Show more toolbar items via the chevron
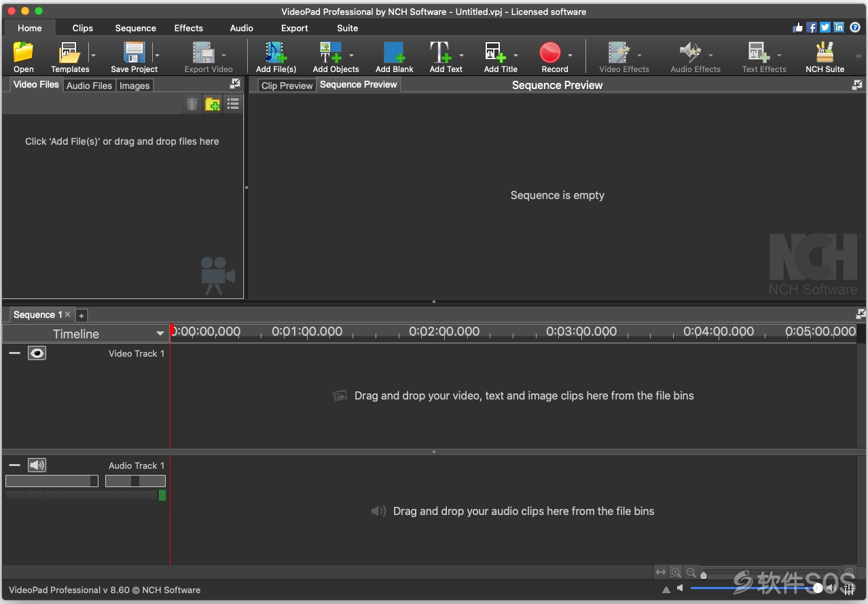This screenshot has width=868, height=604. click(x=858, y=56)
